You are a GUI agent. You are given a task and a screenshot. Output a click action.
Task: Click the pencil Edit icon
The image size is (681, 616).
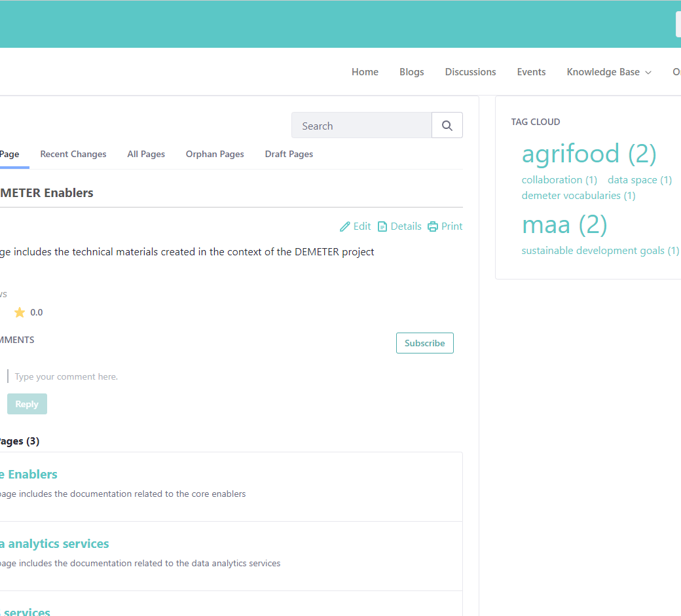point(345,226)
